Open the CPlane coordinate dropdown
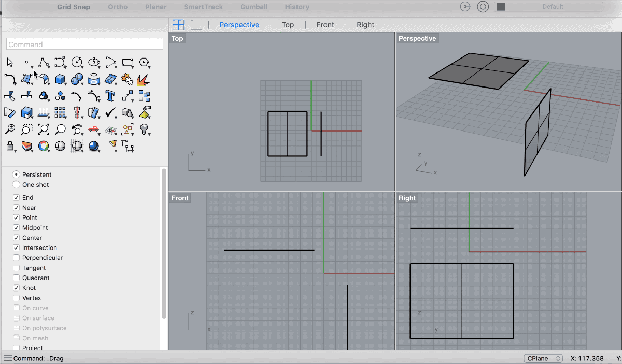 point(543,358)
